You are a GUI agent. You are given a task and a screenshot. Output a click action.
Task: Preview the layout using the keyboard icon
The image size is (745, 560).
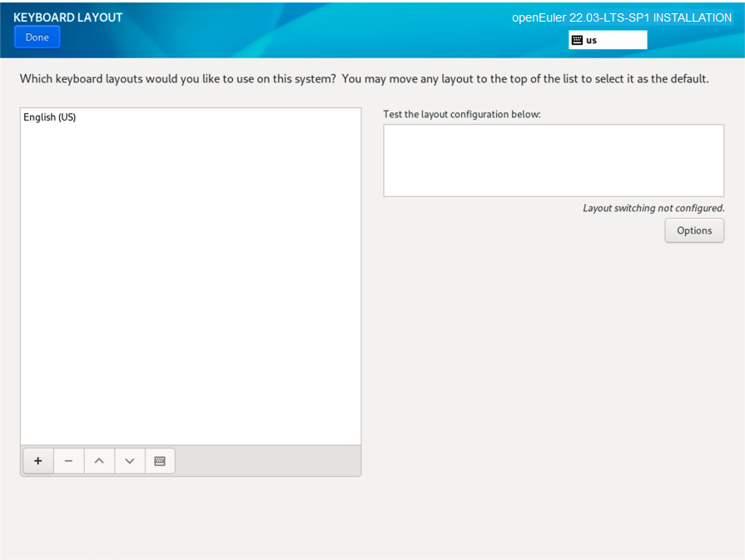click(160, 461)
